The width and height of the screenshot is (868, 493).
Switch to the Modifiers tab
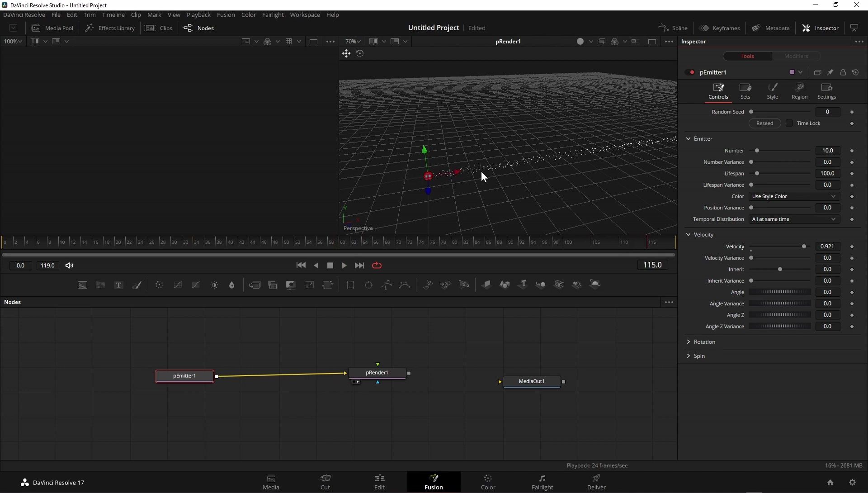click(796, 56)
